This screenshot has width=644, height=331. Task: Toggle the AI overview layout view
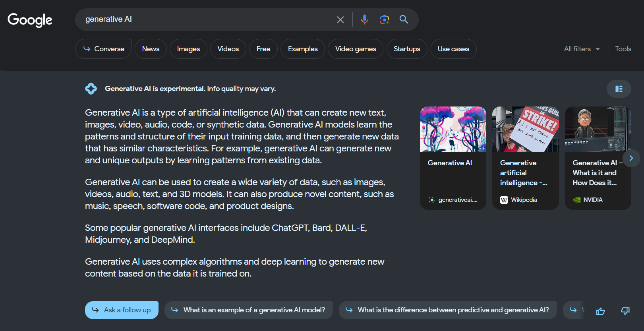click(619, 89)
